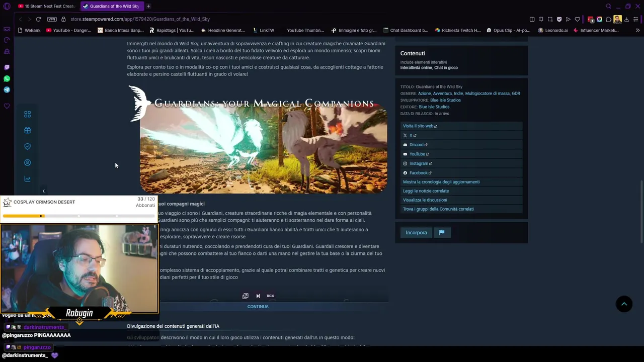644x362 pixels.
Task: Expand description with CONTINUA
Action: pos(258,307)
